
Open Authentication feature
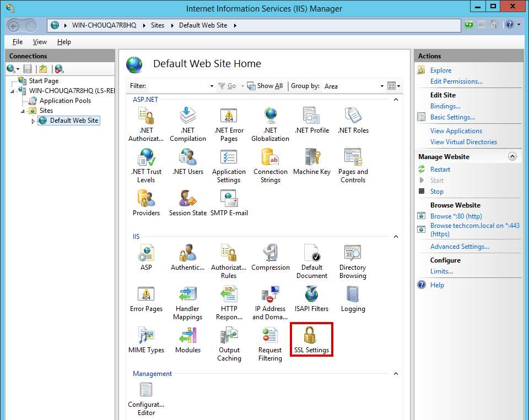click(x=187, y=258)
